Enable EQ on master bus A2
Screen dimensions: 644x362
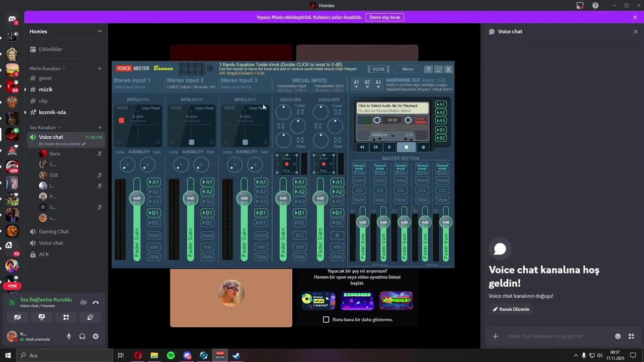click(380, 190)
